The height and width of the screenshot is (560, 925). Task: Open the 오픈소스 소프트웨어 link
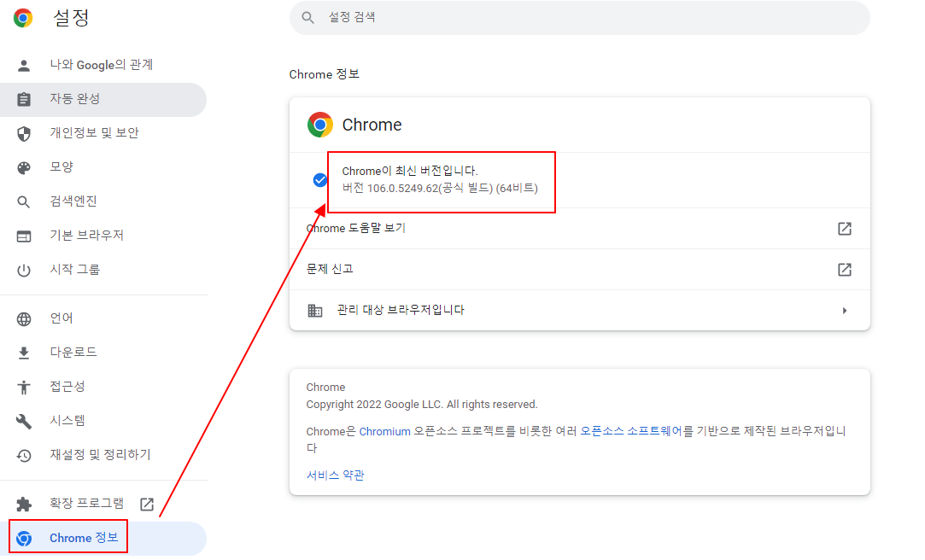click(630, 431)
